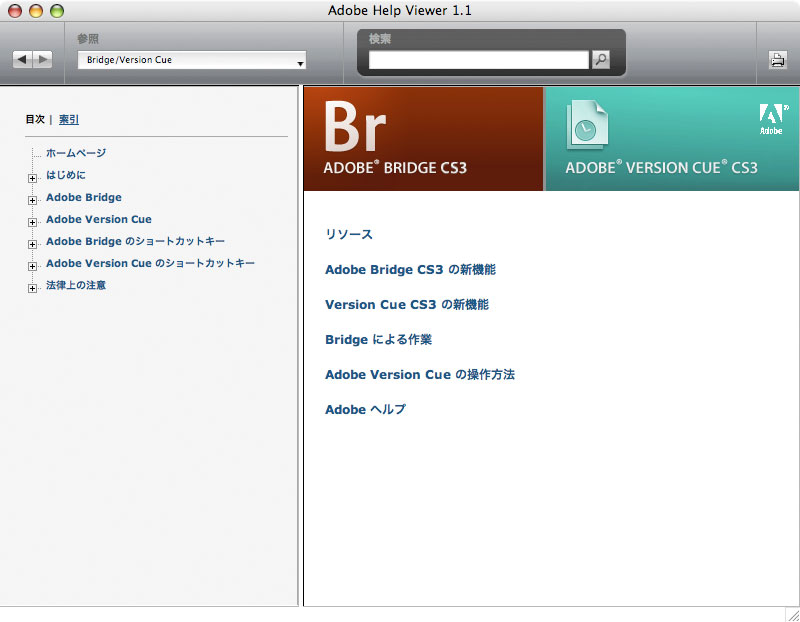
Task: Follow the リソース link
Action: 349,234
